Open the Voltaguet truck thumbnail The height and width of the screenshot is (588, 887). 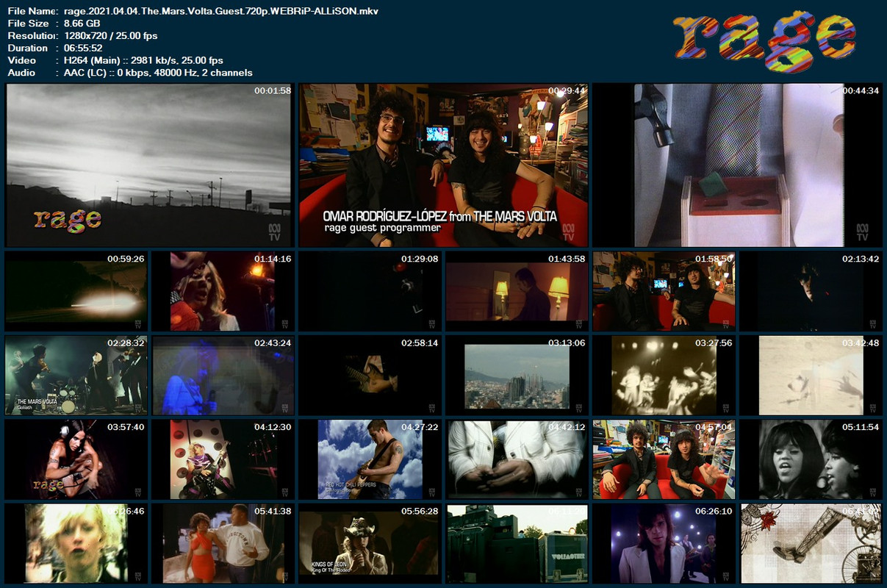pos(517,543)
